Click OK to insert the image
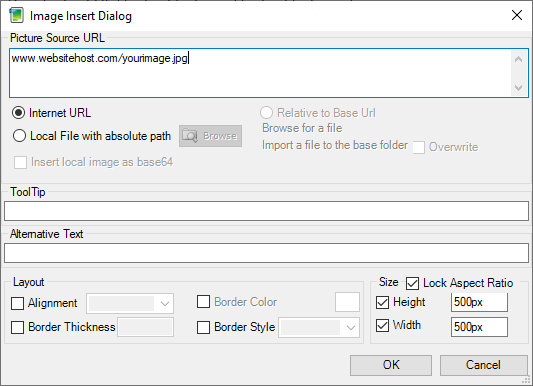The image size is (533, 386). point(391,365)
